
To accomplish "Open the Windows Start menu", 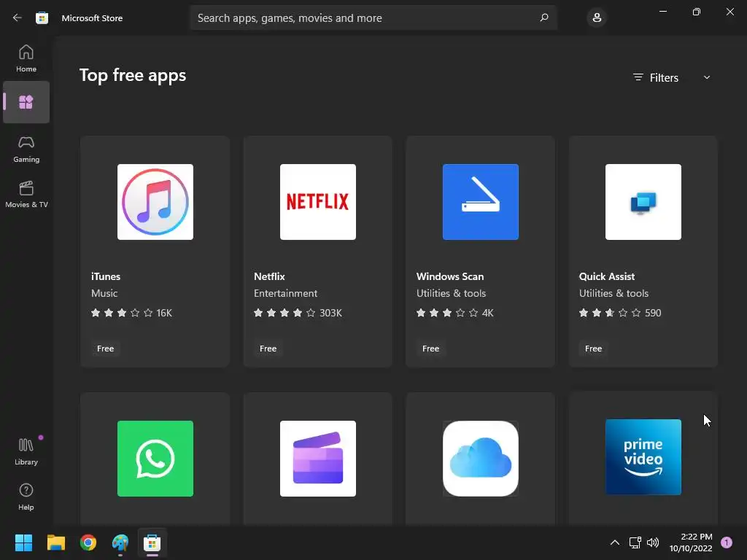I will (x=23, y=542).
